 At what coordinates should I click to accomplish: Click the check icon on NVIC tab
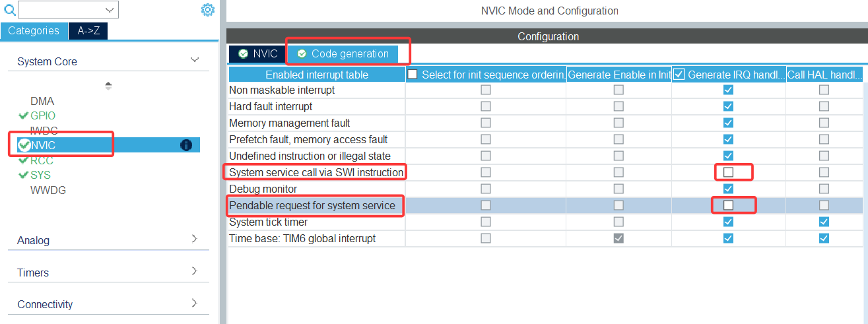(243, 53)
